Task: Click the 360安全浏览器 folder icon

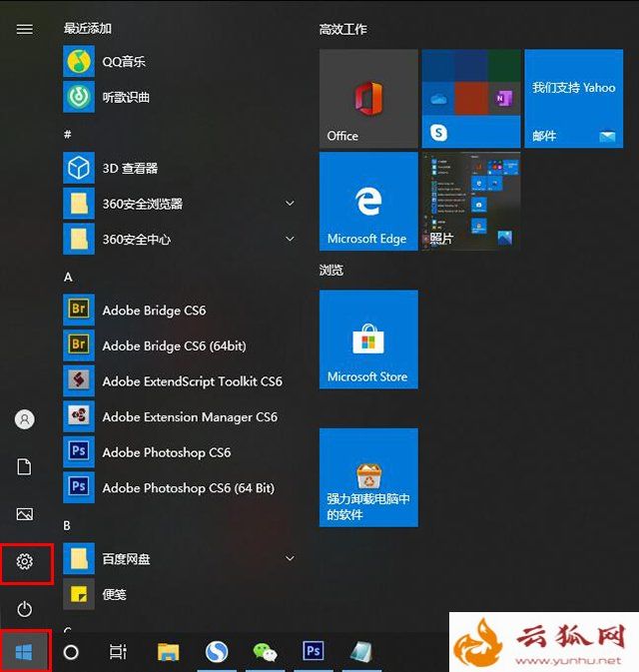Action: coord(79,203)
